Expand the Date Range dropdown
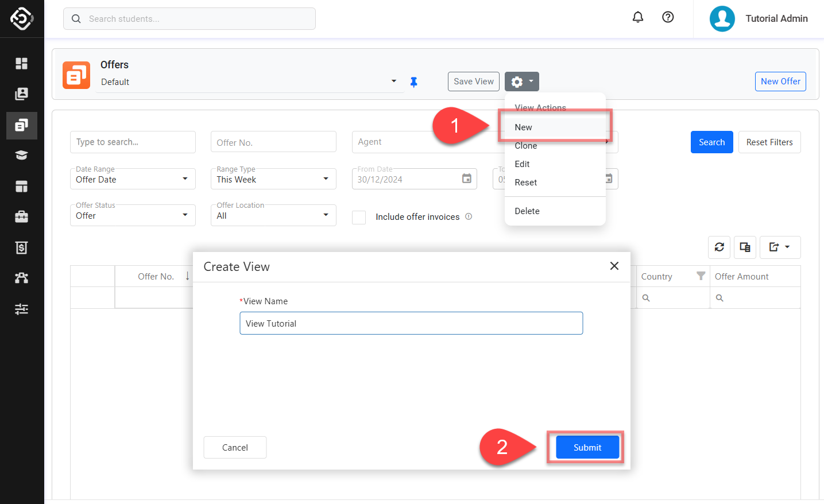824x504 pixels. point(133,179)
